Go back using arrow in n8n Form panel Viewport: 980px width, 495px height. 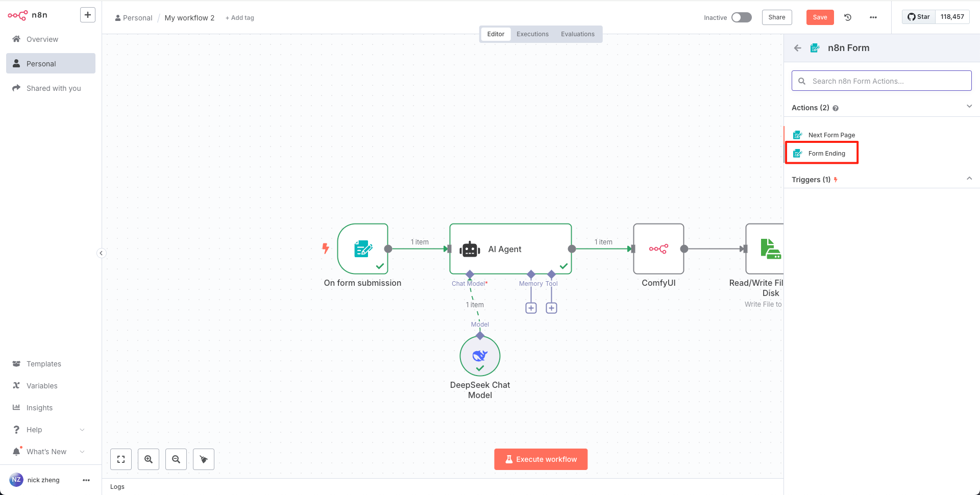tap(798, 48)
